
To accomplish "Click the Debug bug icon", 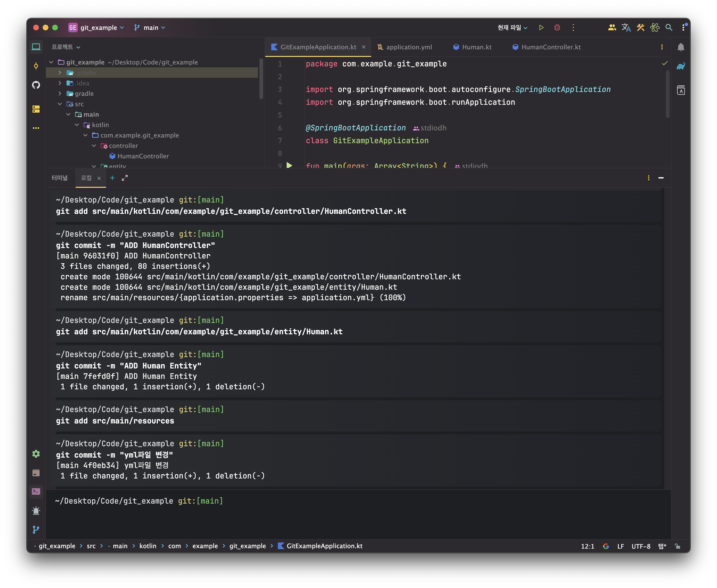I will [557, 28].
